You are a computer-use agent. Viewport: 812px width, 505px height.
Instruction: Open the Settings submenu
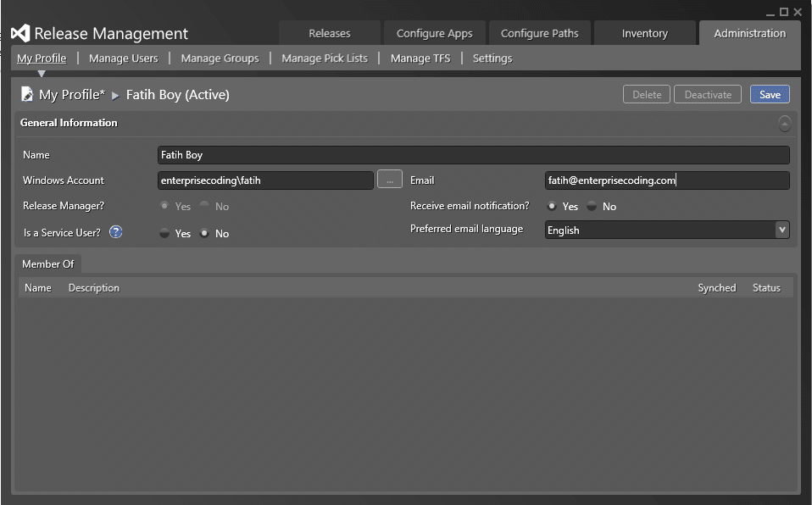coord(492,58)
